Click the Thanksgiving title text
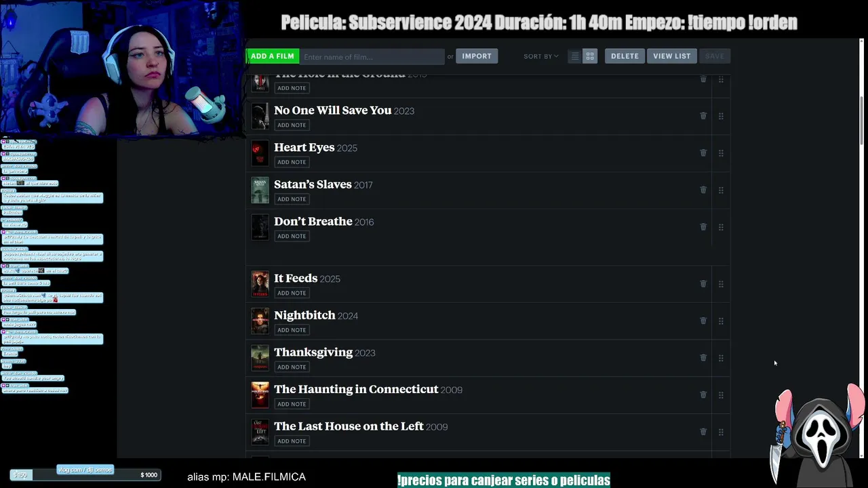The width and height of the screenshot is (868, 488). tap(313, 352)
